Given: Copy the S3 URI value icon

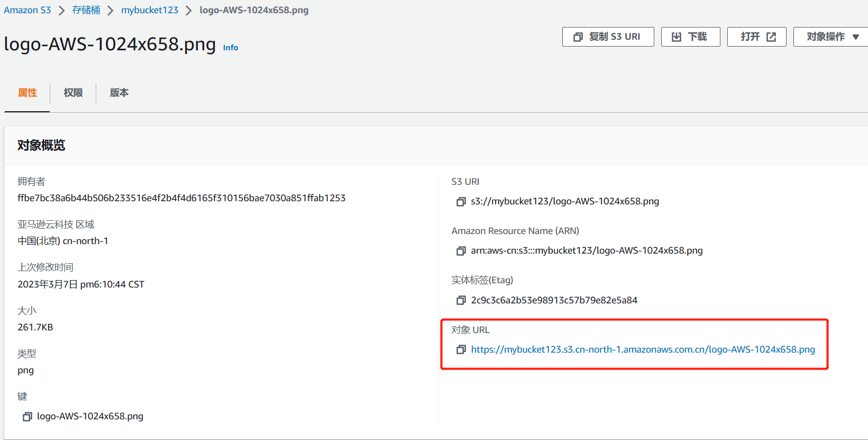Looking at the screenshot, I should [x=461, y=202].
